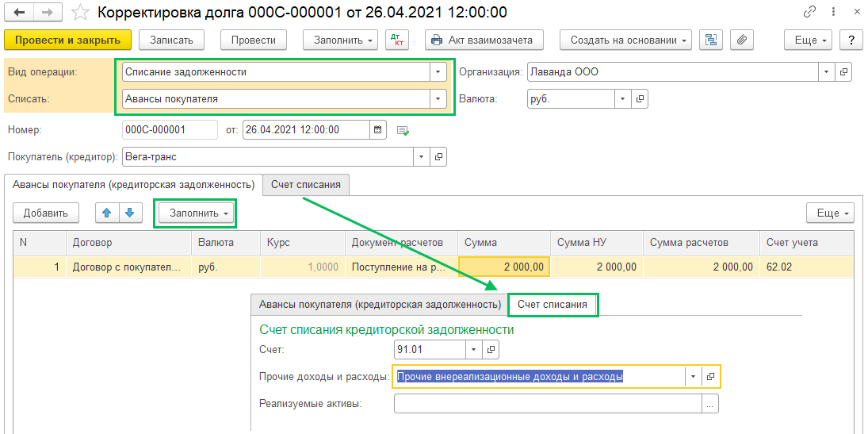Click the Сумма НУ cell 2 000,00

click(x=597, y=267)
